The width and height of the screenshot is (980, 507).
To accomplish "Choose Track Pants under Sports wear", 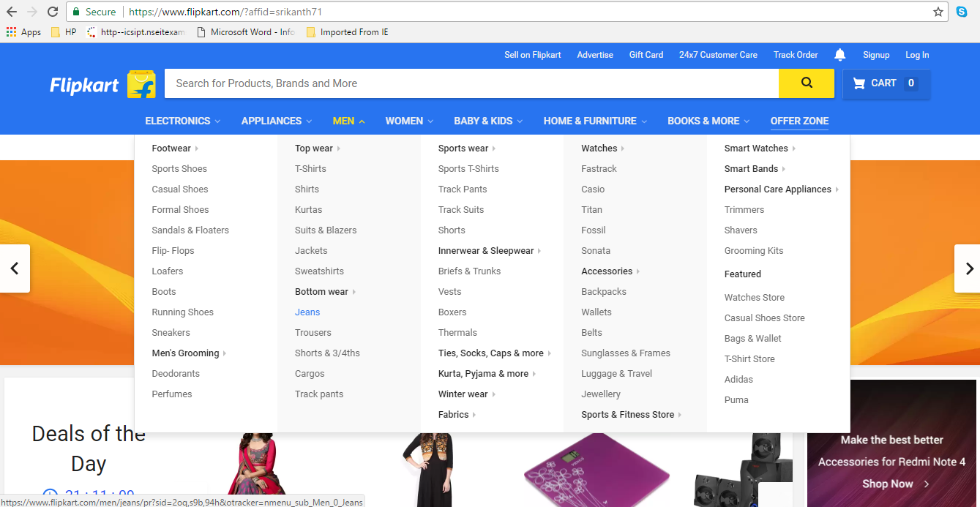I will tap(463, 189).
